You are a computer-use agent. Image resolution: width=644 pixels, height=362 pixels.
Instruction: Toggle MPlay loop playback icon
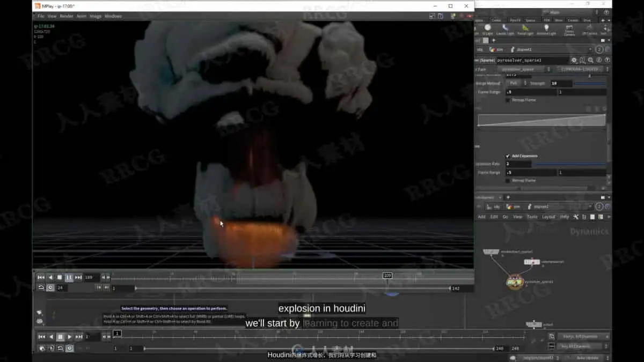tap(41, 287)
